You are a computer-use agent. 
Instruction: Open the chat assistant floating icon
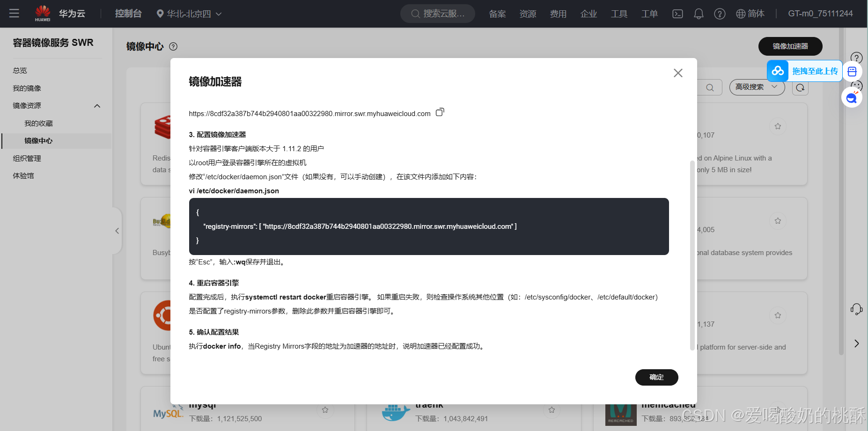852,98
